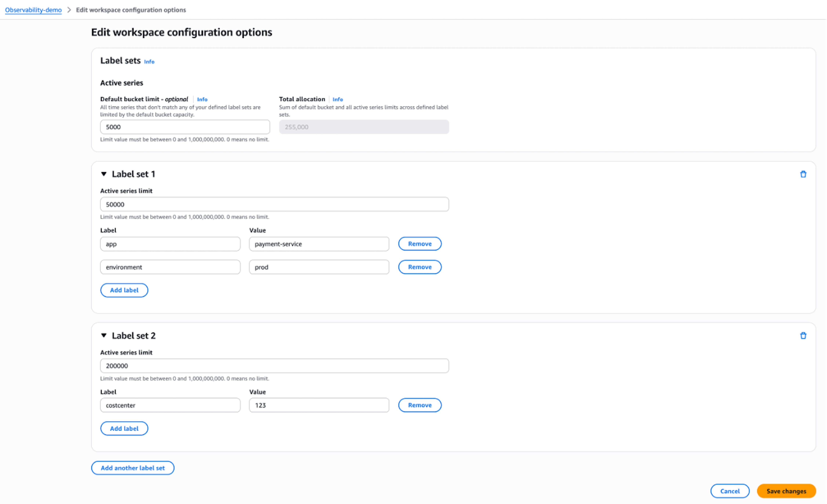Select the label input containing app
Image resolution: width=827 pixels, height=504 pixels.
170,244
